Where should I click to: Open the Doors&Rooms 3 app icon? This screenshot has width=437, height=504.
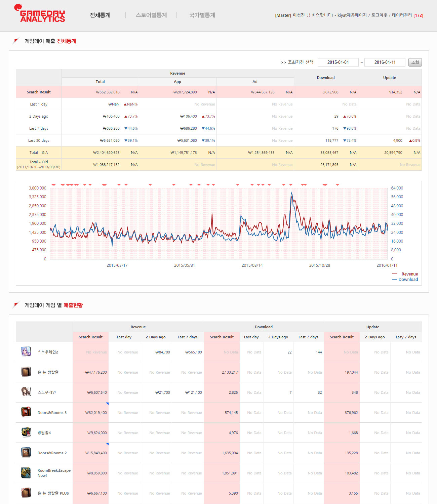pos(26,412)
